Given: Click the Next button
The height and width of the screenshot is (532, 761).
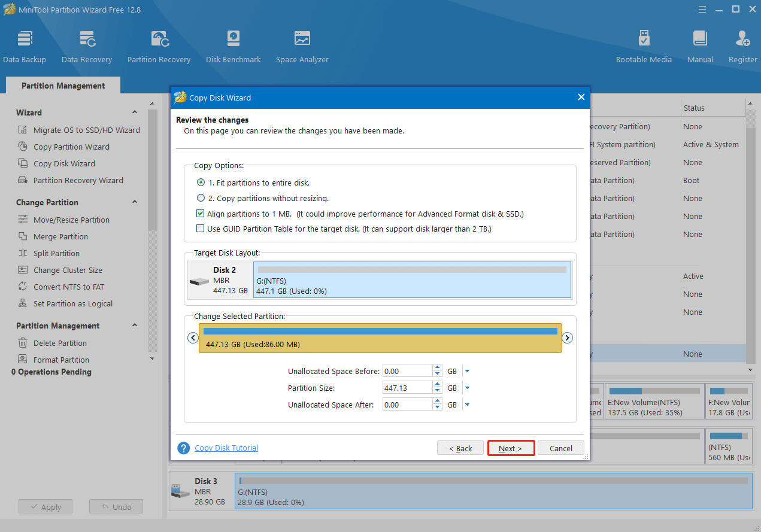Looking at the screenshot, I should point(510,448).
